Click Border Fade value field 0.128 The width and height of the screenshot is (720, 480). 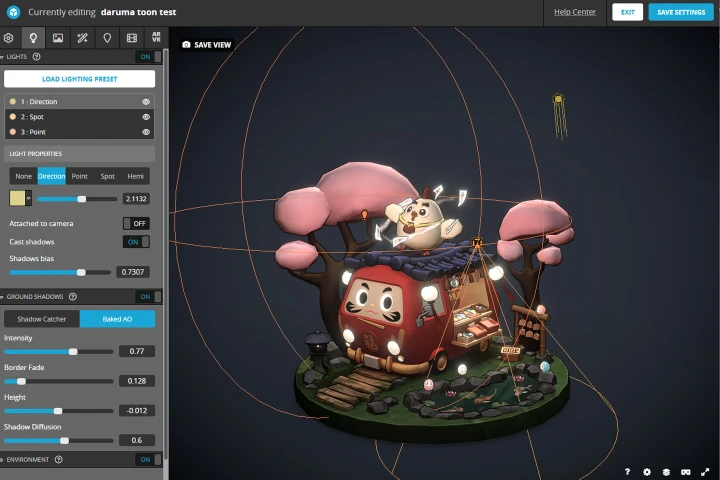(137, 381)
